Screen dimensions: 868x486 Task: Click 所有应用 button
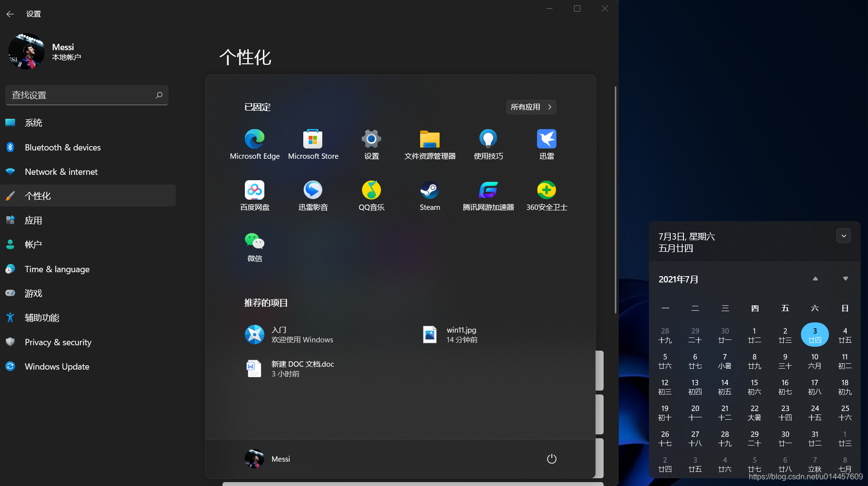(x=531, y=107)
